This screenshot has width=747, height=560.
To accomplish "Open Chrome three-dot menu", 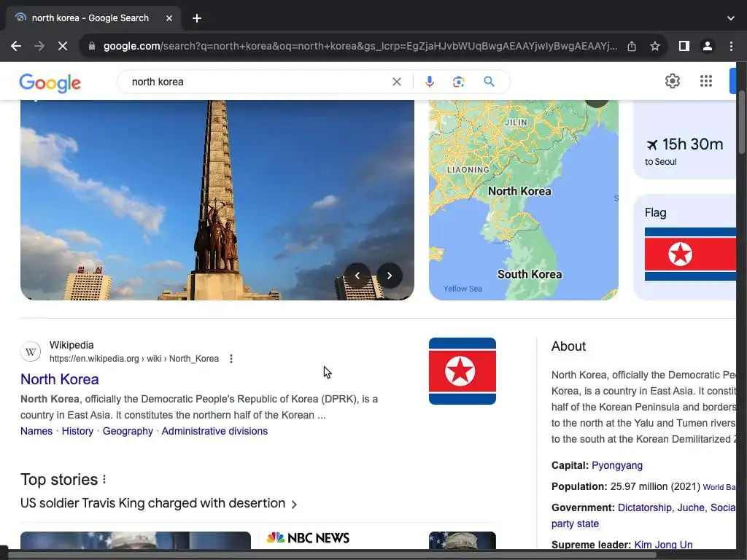I will point(731,46).
